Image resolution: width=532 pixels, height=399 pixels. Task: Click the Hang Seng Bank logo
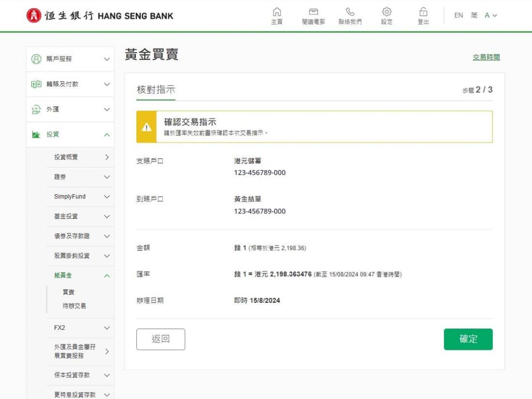point(99,15)
